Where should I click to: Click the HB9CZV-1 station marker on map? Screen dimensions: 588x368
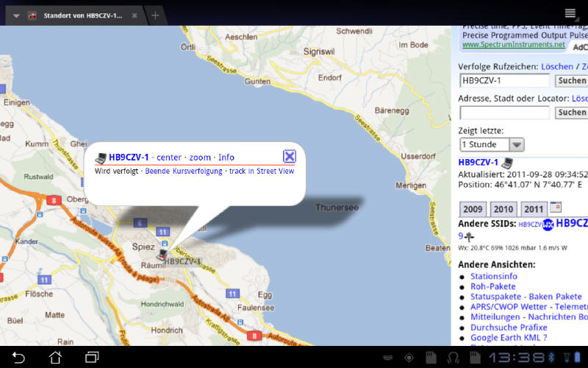(x=162, y=255)
